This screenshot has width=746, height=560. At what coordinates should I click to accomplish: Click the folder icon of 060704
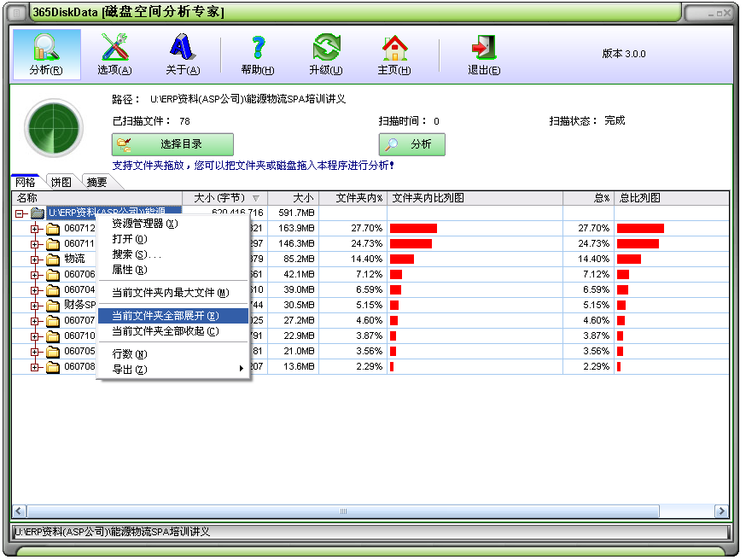tap(53, 290)
